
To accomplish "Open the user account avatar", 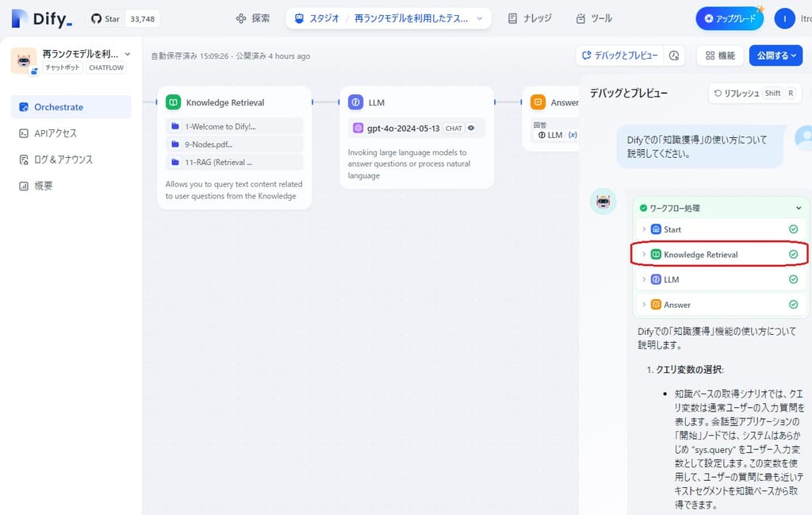I will (x=784, y=18).
